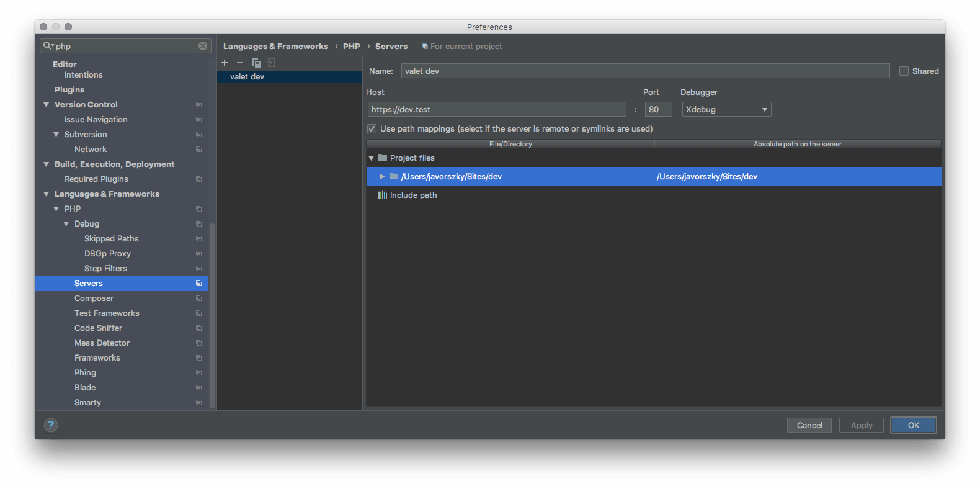Click project icon on Composer row

[x=199, y=298]
